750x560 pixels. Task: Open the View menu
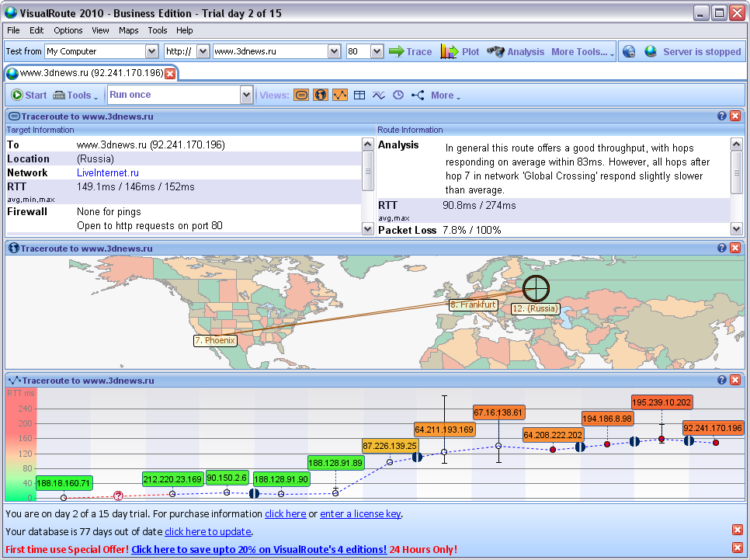point(100,30)
